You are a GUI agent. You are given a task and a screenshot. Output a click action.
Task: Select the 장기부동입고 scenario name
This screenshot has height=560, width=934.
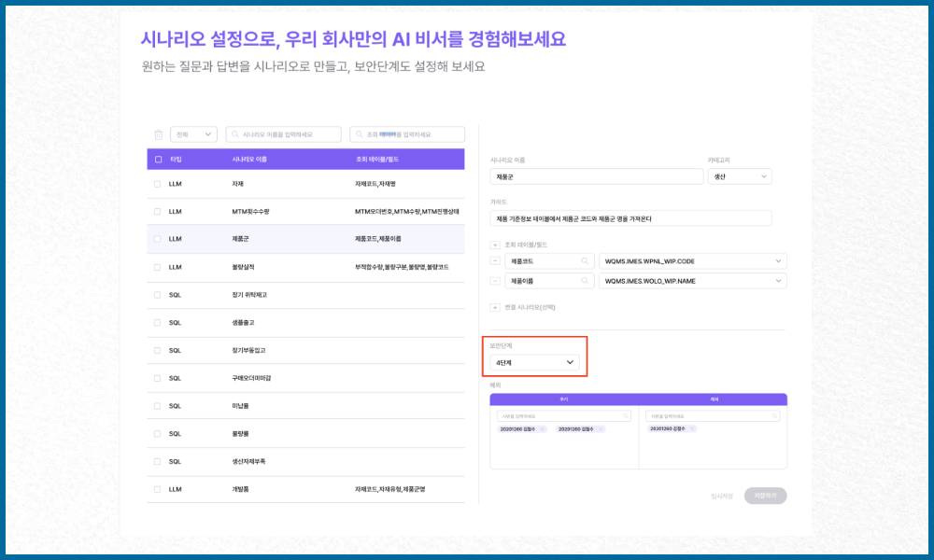click(x=249, y=351)
